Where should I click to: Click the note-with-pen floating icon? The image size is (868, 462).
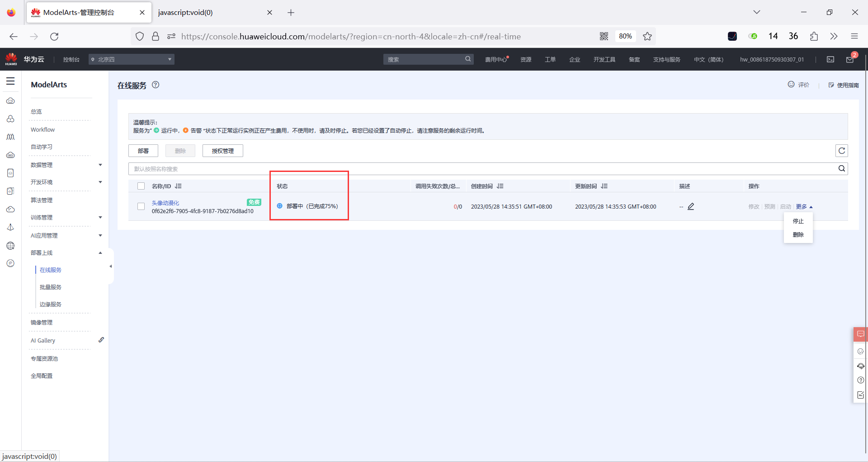pyautogui.click(x=861, y=395)
